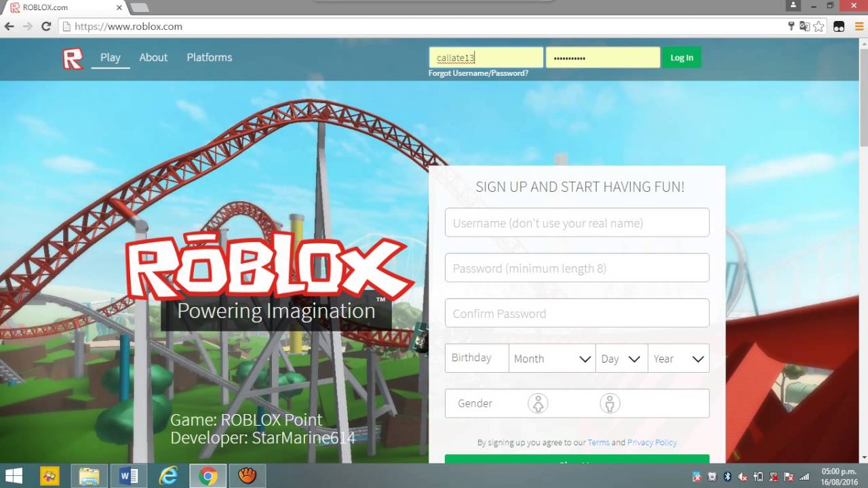Click the gray bear-face tray icon
The image size is (868, 488).
click(712, 476)
